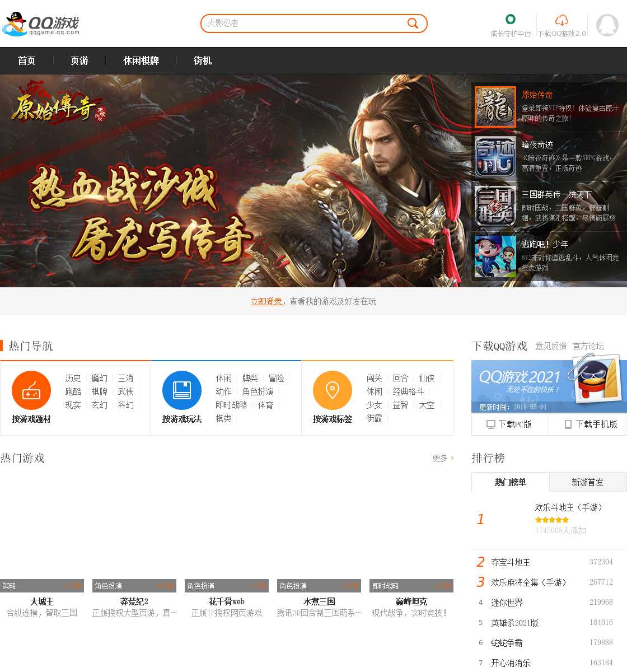Click the main 热血战沙城 hero banner
The height and width of the screenshot is (672, 627).
235,181
